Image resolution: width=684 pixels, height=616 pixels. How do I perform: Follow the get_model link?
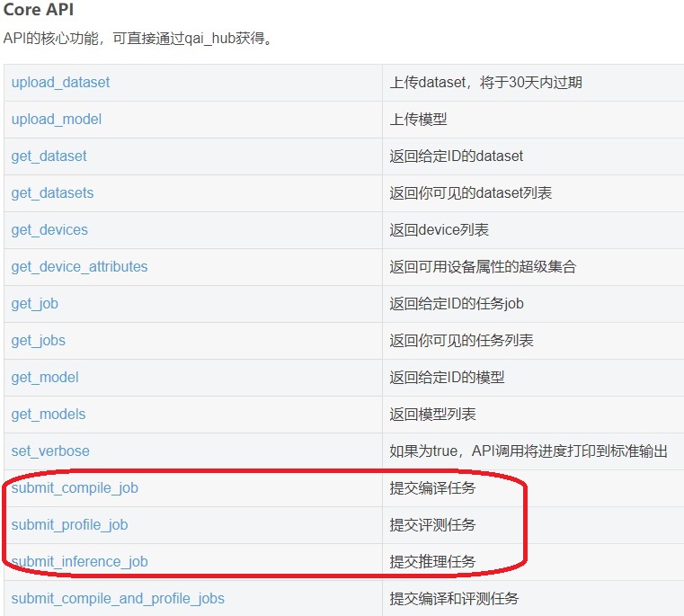click(45, 378)
